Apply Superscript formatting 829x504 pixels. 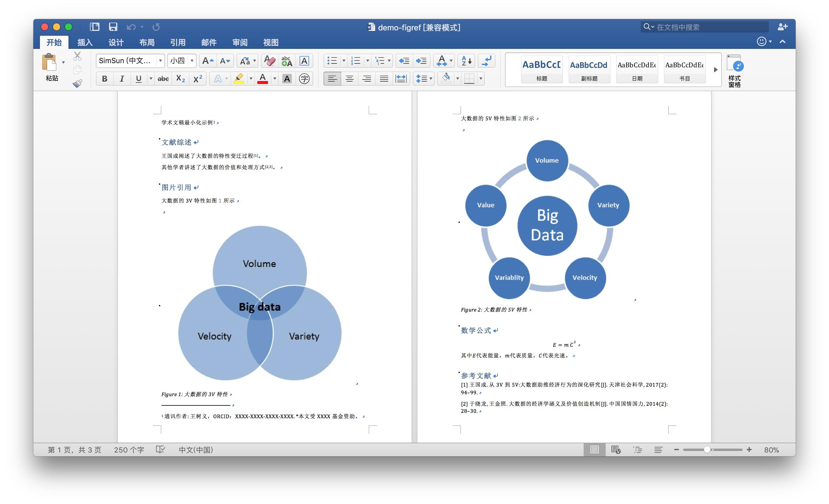(197, 79)
